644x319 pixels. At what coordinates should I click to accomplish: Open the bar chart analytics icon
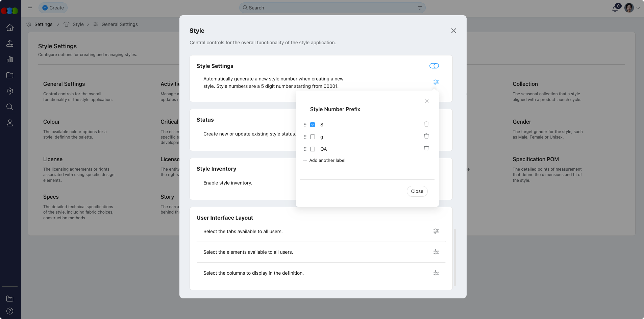click(x=10, y=59)
